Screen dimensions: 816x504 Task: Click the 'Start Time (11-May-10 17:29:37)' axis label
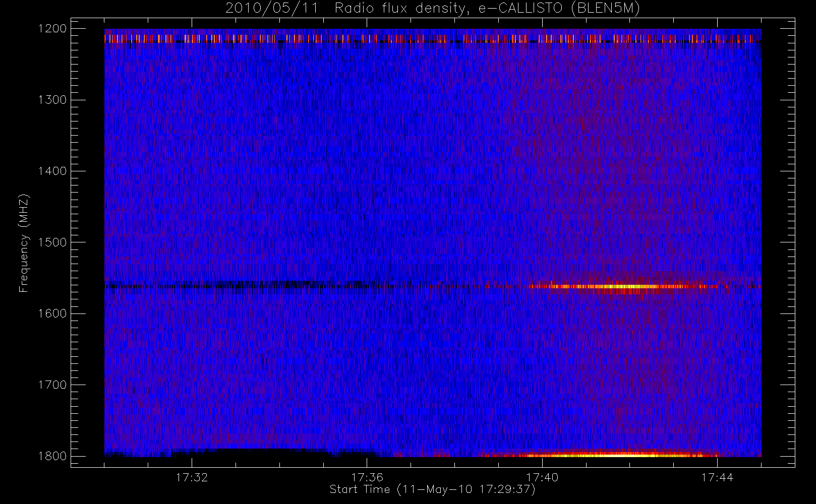pos(433,489)
